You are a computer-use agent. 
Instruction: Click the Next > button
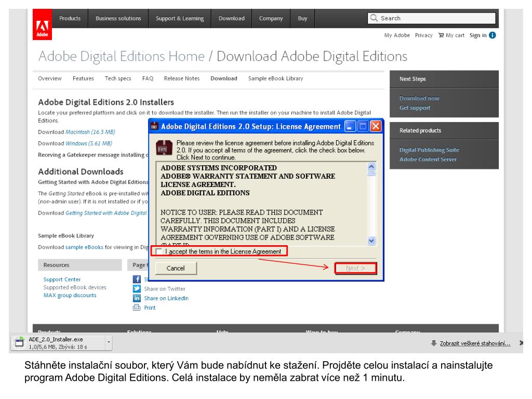pyautogui.click(x=355, y=268)
